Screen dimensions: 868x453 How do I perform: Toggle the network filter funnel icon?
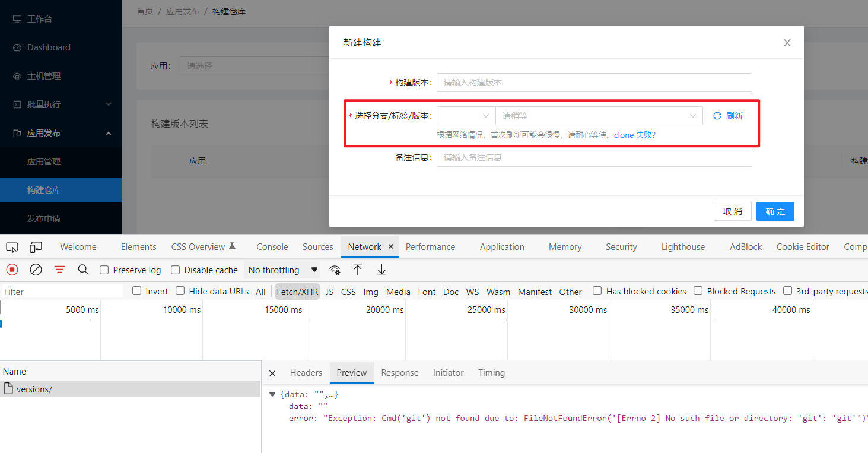[x=60, y=270]
